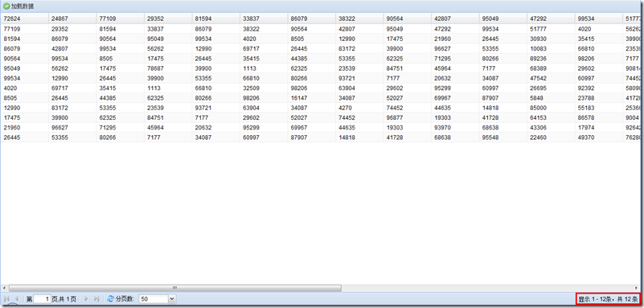This screenshot has height=308, width=644.
Task: Click the 页,共 1页 pager label
Action: (64, 299)
